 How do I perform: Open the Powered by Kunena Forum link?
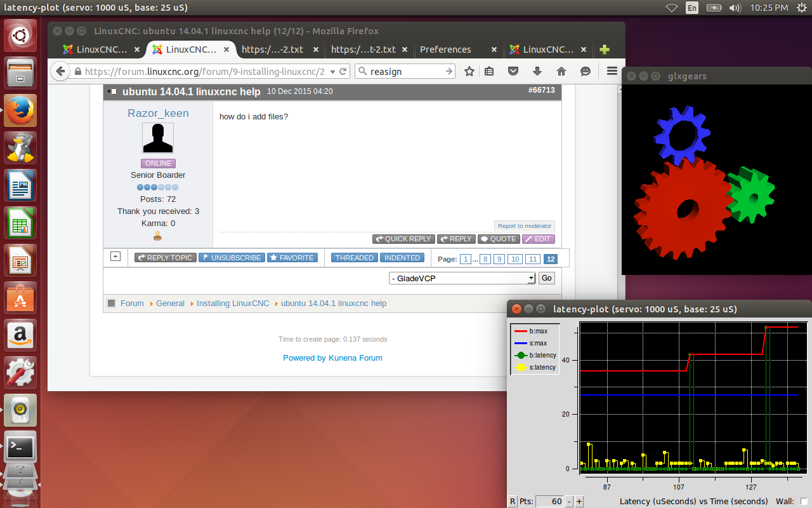tap(332, 358)
